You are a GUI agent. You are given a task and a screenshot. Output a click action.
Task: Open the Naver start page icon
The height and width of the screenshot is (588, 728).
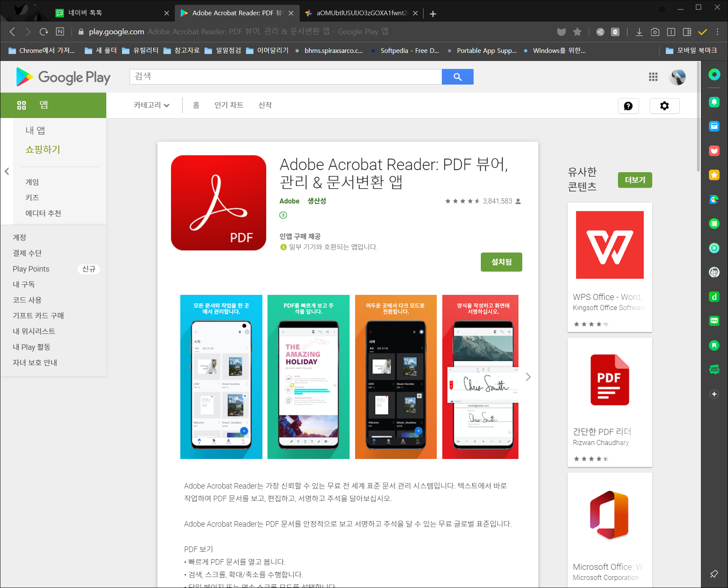tap(60, 32)
